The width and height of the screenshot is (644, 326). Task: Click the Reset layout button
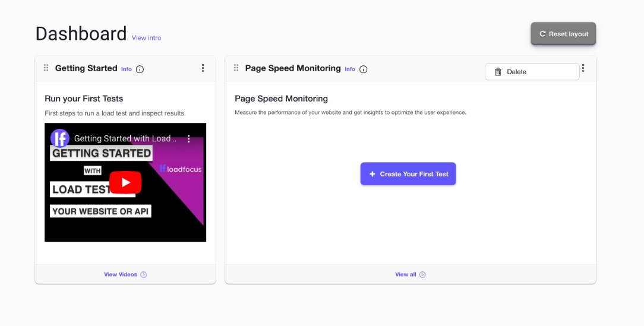coord(563,34)
